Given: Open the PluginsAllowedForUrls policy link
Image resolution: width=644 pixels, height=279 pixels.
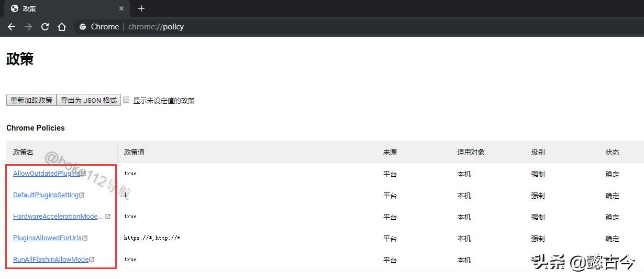Looking at the screenshot, I should 48,238.
